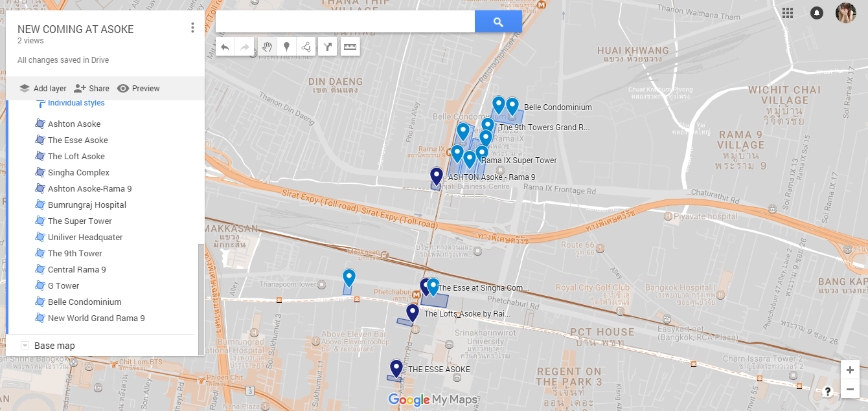The height and width of the screenshot is (411, 868).
Task: Open the map Preview
Action: click(138, 89)
